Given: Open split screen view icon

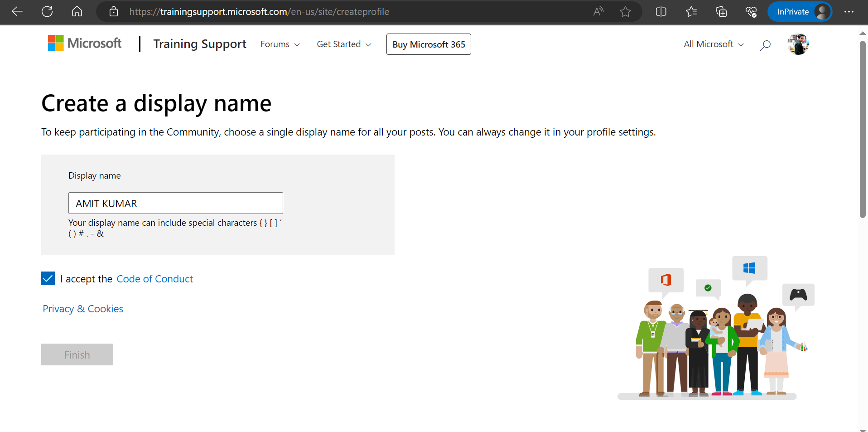Looking at the screenshot, I should 661,12.
